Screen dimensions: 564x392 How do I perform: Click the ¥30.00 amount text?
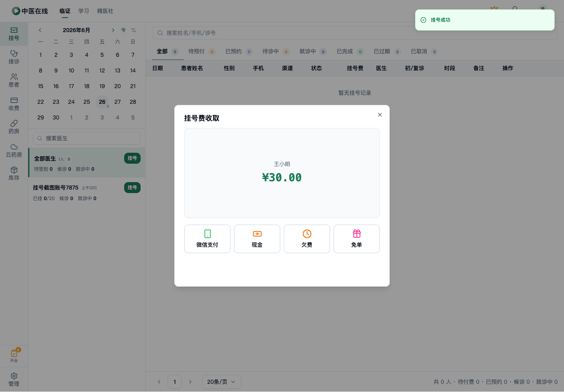(x=282, y=177)
